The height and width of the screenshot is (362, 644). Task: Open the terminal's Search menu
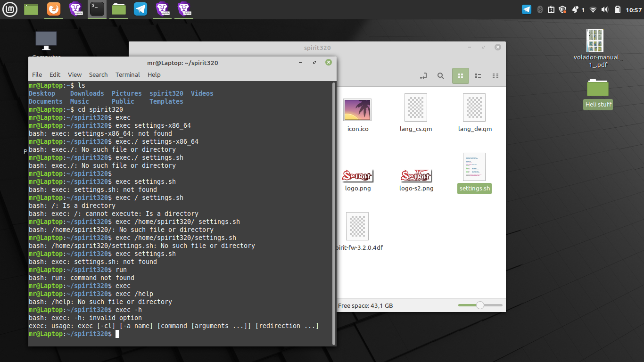point(98,74)
